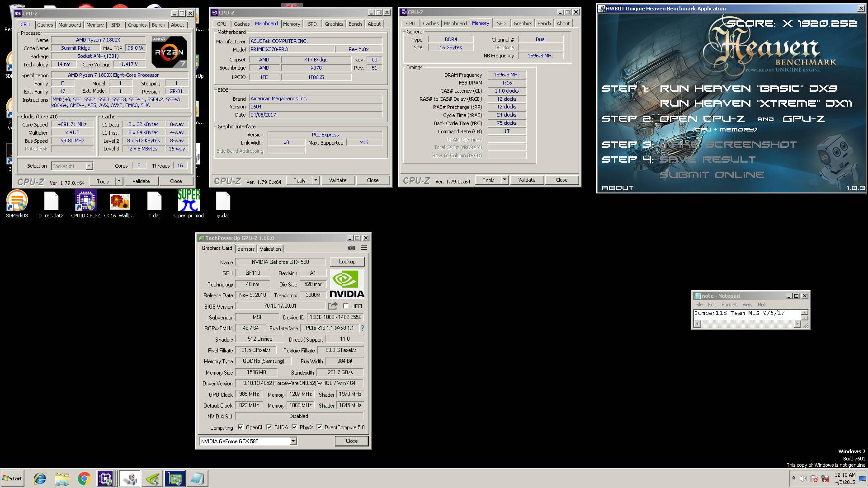
Task: Switch to Sensors tab in GPU-Z
Action: tap(246, 249)
